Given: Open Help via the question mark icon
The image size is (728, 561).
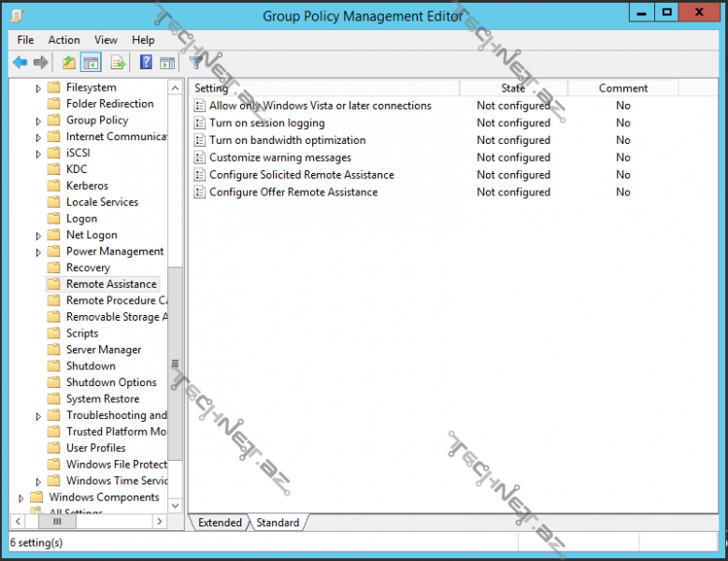Looking at the screenshot, I should [146, 63].
